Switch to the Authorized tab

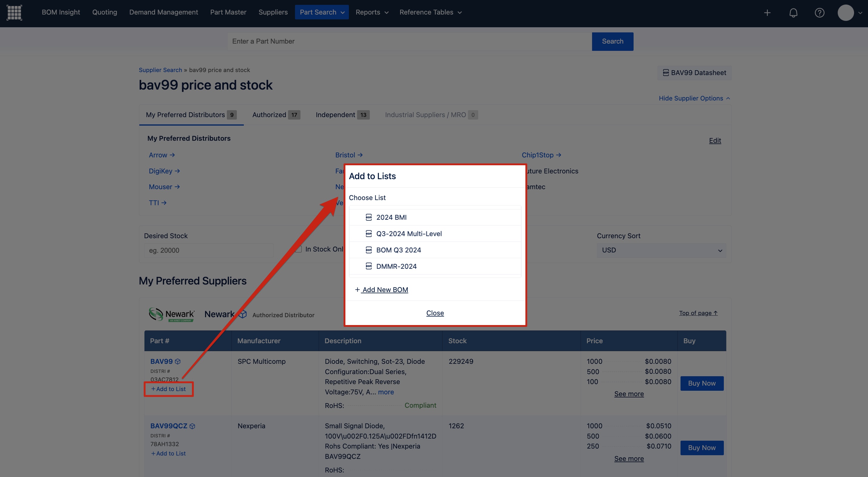pos(276,115)
